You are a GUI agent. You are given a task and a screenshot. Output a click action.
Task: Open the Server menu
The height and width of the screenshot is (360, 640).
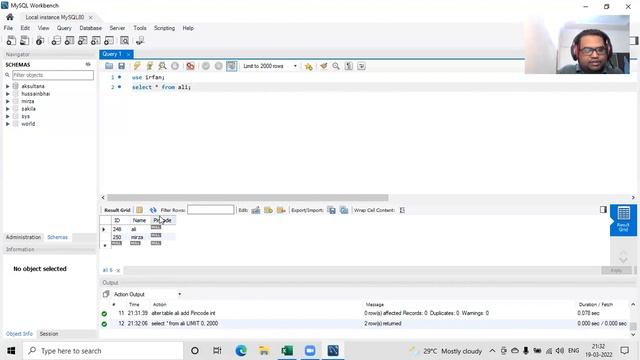(x=117, y=28)
